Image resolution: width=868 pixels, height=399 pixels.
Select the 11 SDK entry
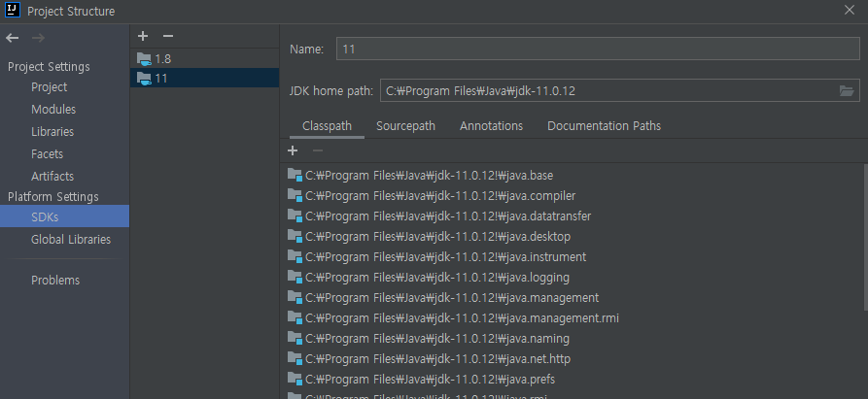click(204, 78)
